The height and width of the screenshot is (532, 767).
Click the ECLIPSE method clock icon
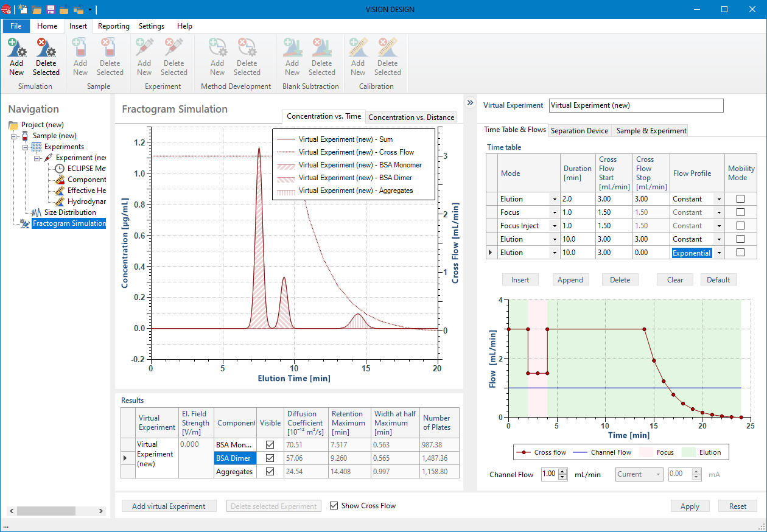[x=60, y=169]
